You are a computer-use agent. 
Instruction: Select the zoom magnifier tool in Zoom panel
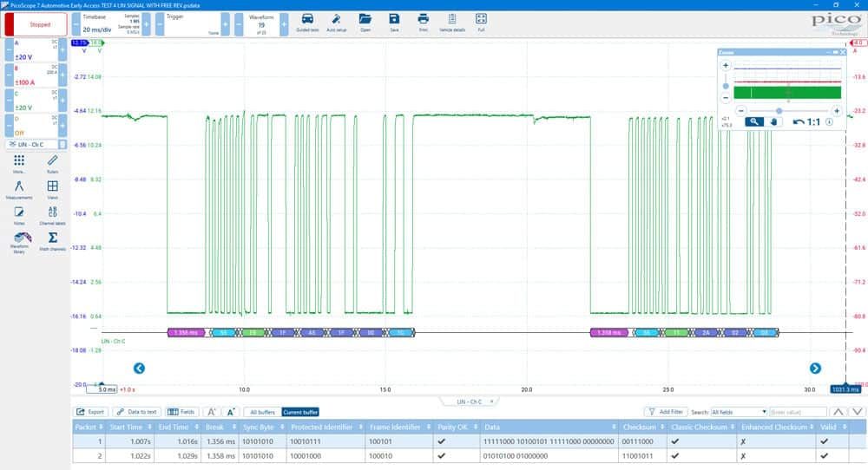pyautogui.click(x=754, y=121)
